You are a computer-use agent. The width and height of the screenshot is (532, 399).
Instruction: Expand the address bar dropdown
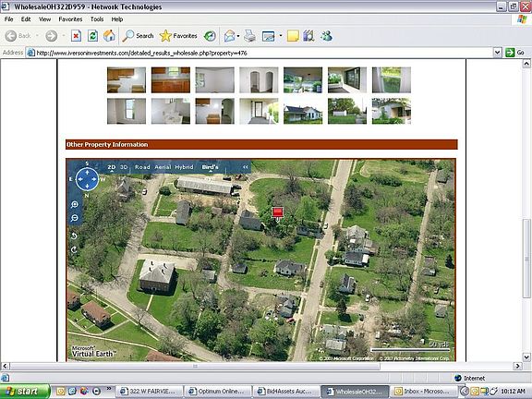[497, 53]
